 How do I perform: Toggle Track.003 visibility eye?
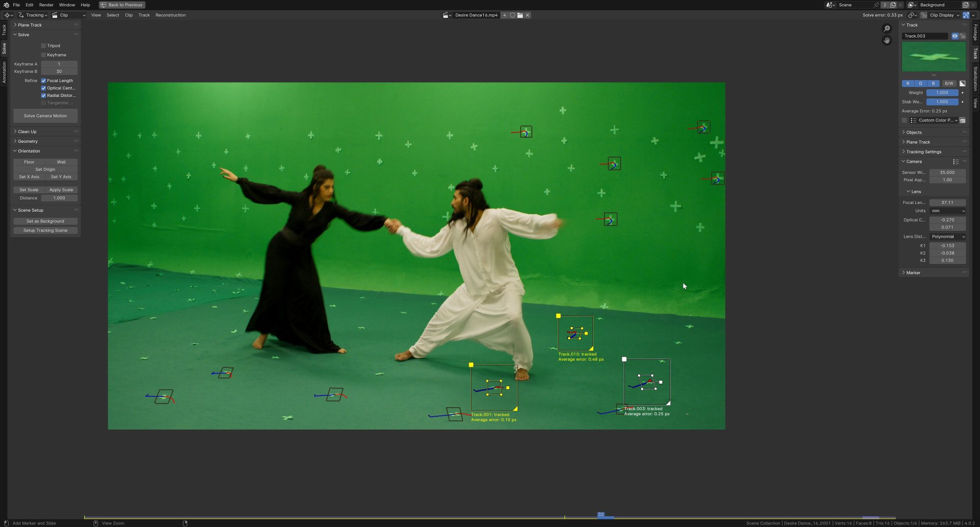[x=955, y=36]
